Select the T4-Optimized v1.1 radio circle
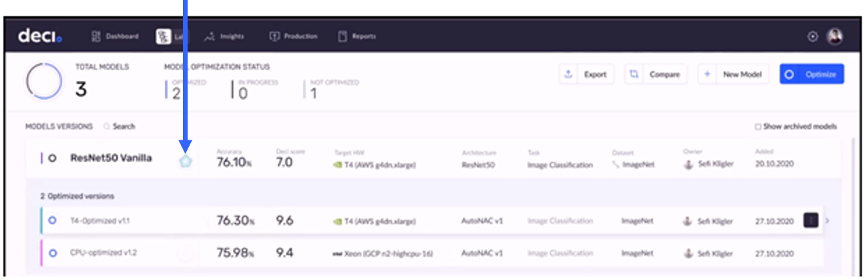 click(53, 221)
